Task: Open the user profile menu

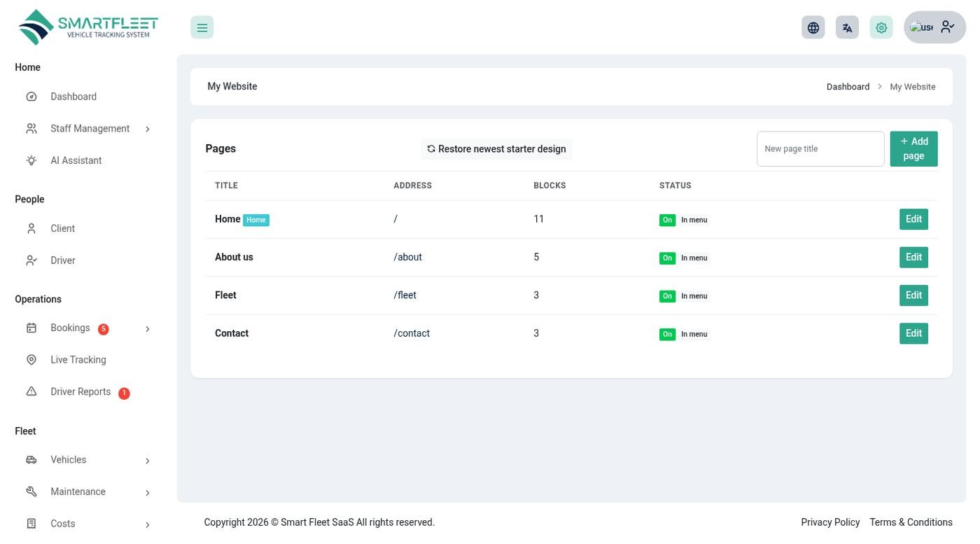Action: tap(935, 27)
